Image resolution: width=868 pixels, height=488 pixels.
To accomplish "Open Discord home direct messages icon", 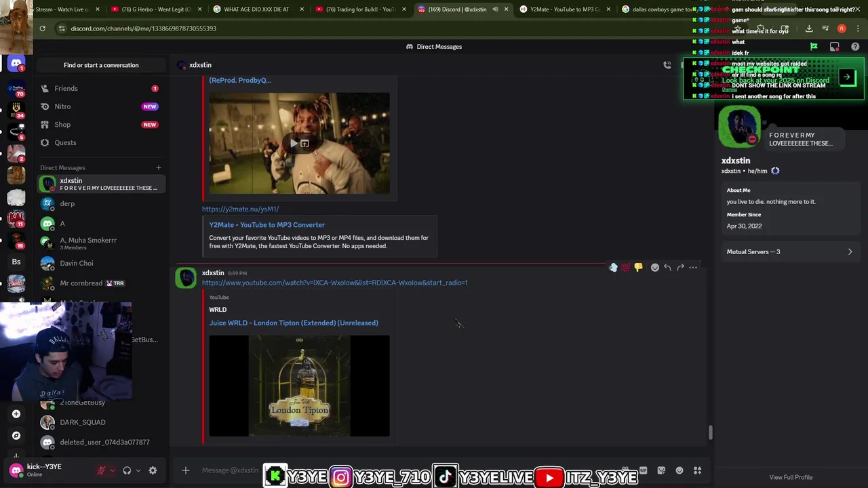I will 16,64.
